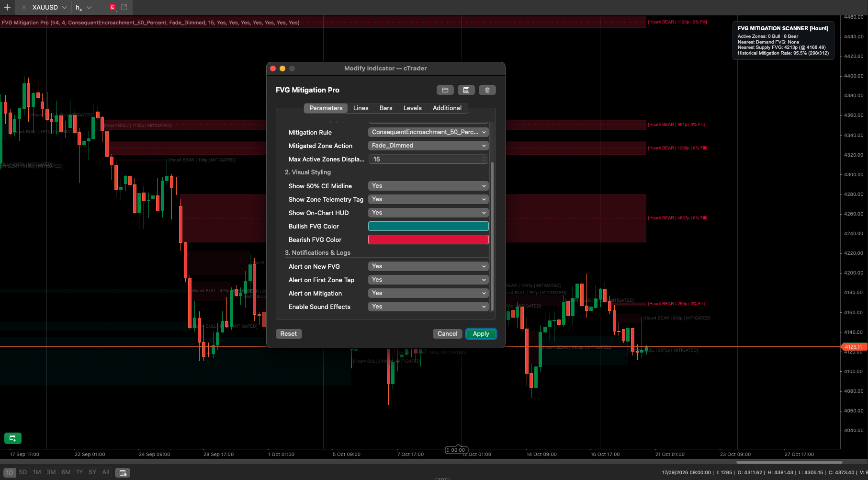Viewport: 868px width, 480px height.
Task: Add a new chart tab with plus icon
Action: pos(7,7)
